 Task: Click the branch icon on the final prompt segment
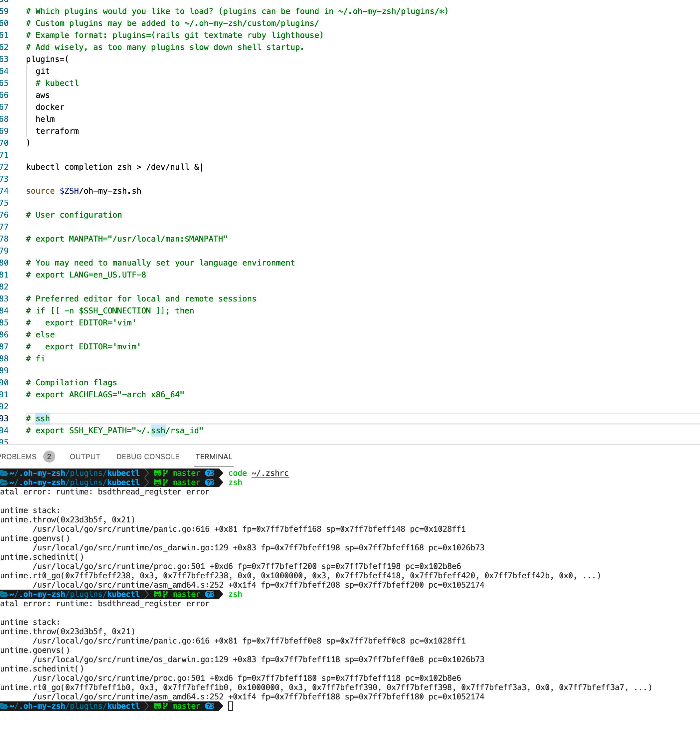point(166,706)
